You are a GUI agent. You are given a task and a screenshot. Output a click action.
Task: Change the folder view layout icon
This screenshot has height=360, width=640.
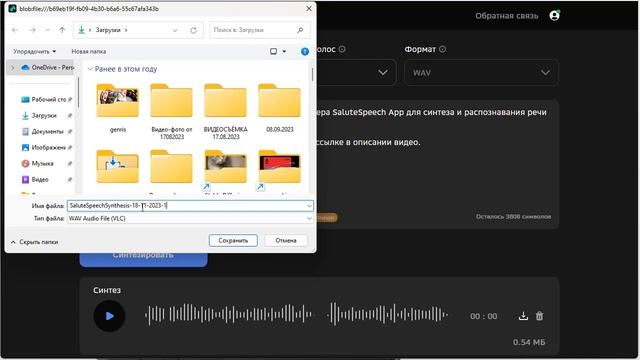273,51
